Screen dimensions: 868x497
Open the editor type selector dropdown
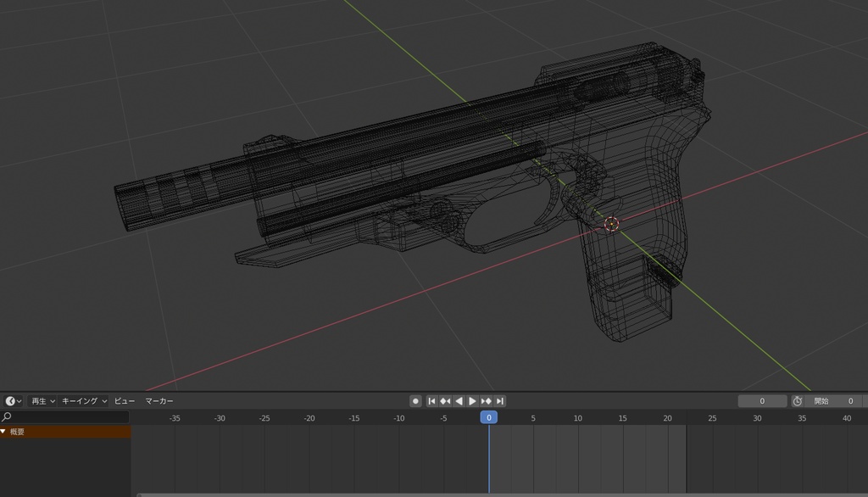pos(10,401)
